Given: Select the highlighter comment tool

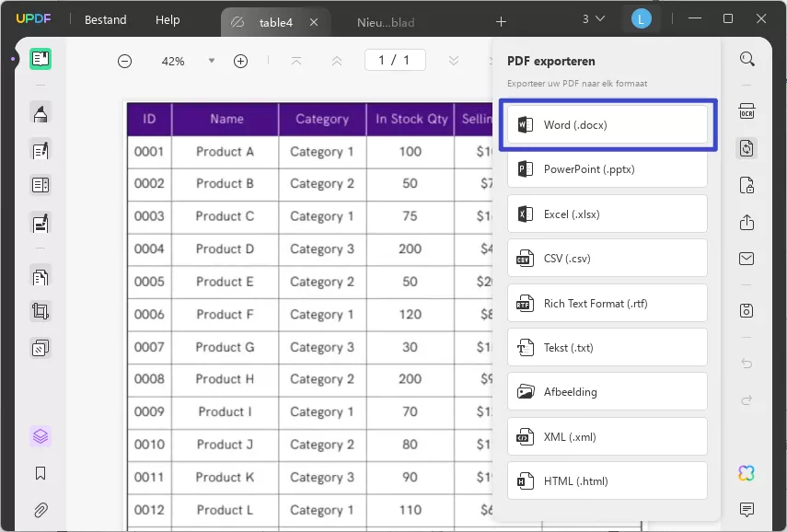Looking at the screenshot, I should point(40,114).
